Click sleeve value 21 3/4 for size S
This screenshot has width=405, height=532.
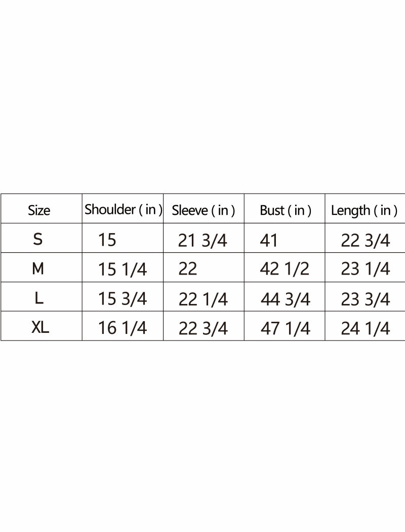coord(202,240)
